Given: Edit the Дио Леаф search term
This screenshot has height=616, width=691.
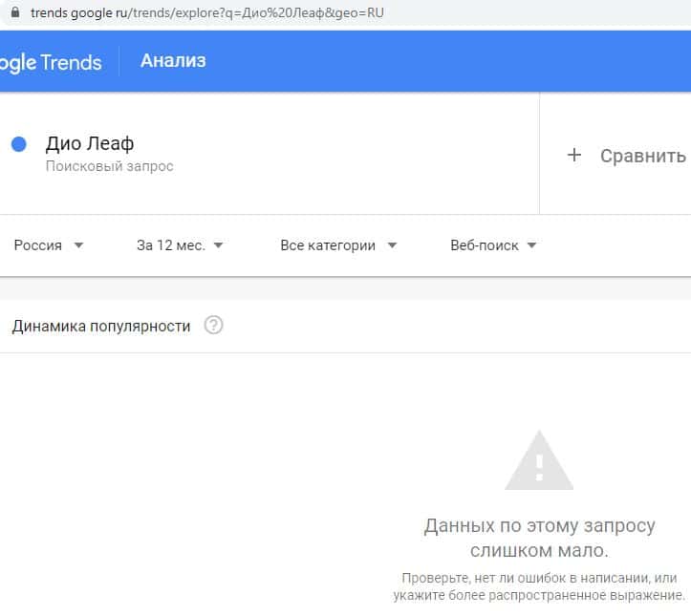Looking at the screenshot, I should point(90,144).
